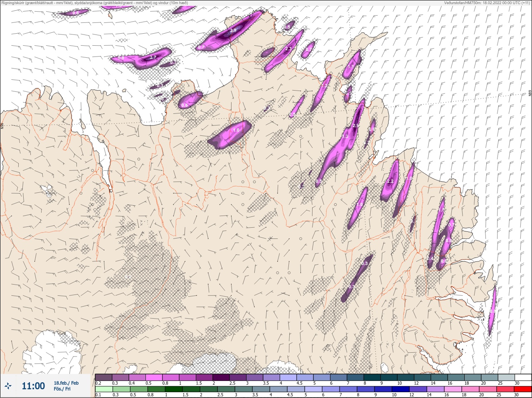
Task: Click the lavender top-row legend swatch labeled 4
Action: (289, 377)
